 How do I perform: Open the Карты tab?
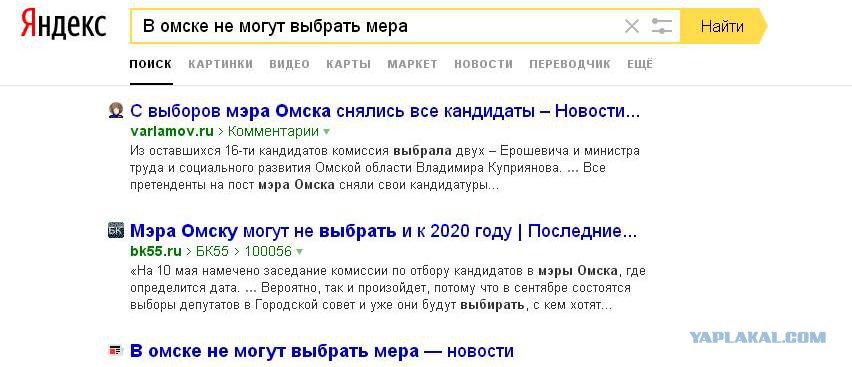[348, 64]
